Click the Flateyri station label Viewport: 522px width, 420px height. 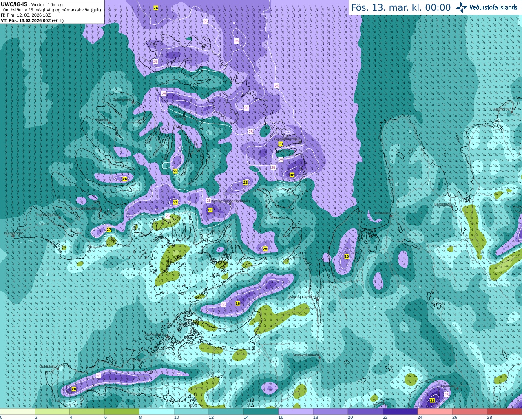coord(102,120)
